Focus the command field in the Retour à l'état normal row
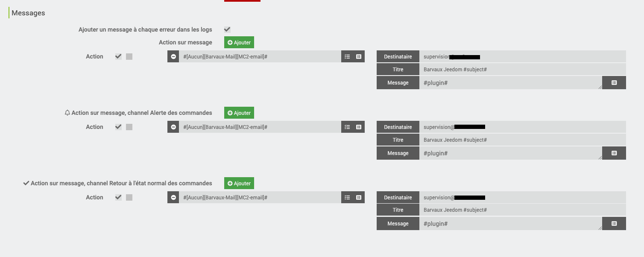The height and width of the screenshot is (257, 644). [x=260, y=197]
